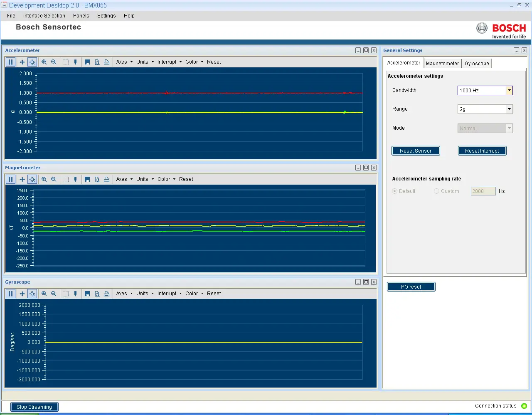Click the Reset Sensor button
Viewport: 532px width, 415px height.
(416, 151)
